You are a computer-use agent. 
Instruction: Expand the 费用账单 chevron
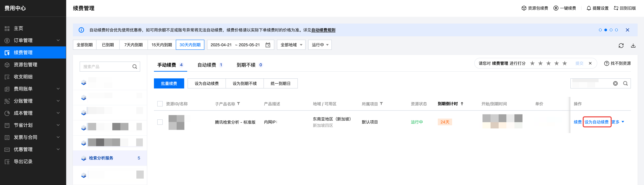[58, 89]
